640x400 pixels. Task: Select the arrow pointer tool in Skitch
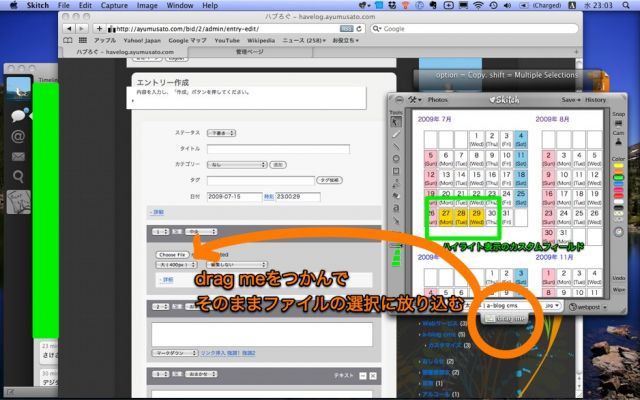[x=395, y=120]
